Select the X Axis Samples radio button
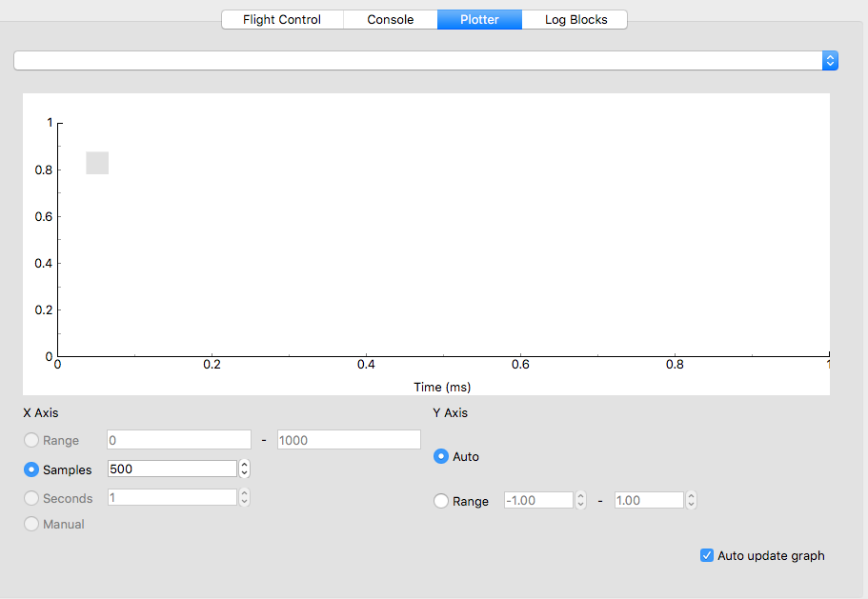 pos(31,469)
